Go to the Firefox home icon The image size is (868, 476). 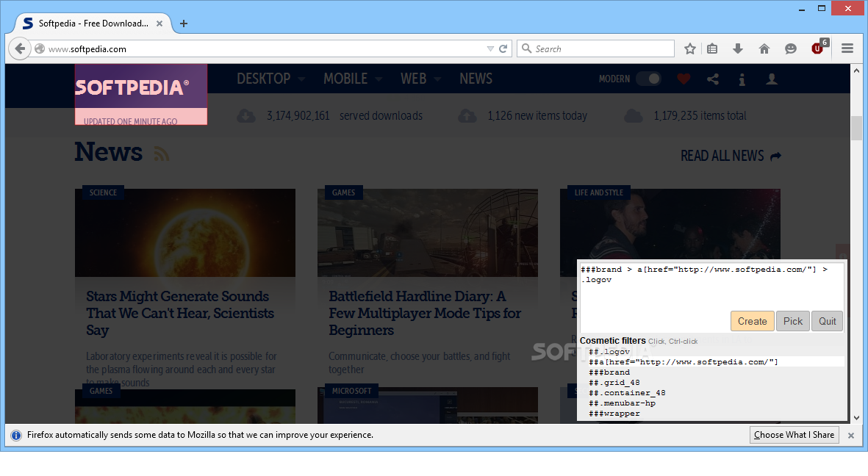764,48
